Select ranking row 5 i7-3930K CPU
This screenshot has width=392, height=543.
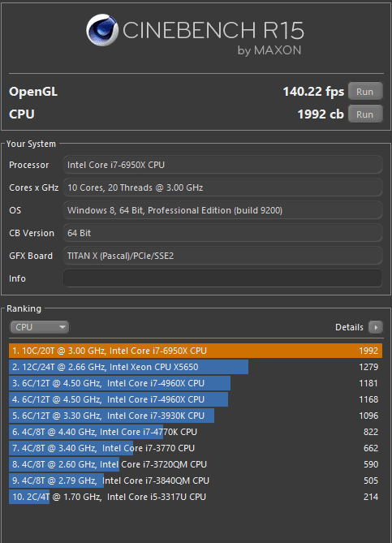click(196, 416)
